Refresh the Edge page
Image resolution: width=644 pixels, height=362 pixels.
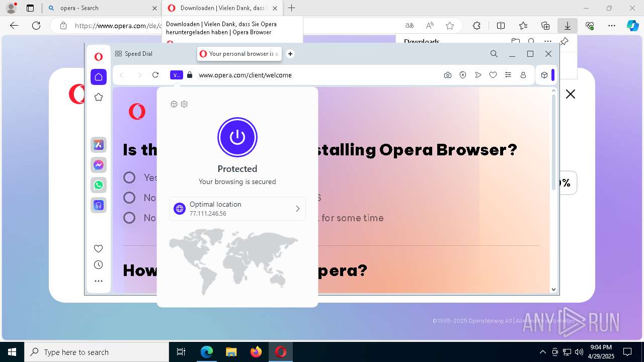(36, 26)
